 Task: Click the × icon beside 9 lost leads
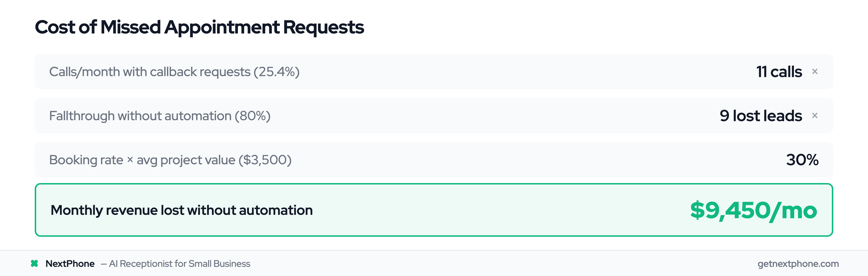pyautogui.click(x=815, y=115)
